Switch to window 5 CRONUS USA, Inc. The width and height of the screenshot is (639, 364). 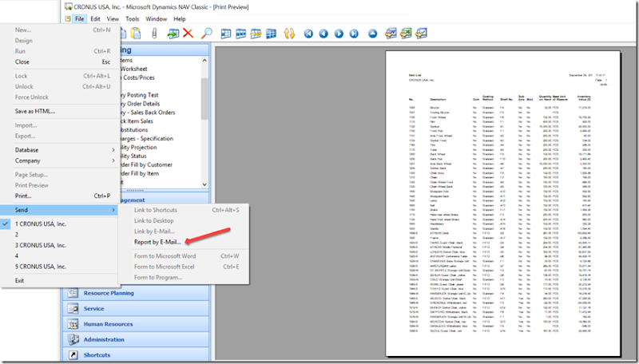(60, 267)
